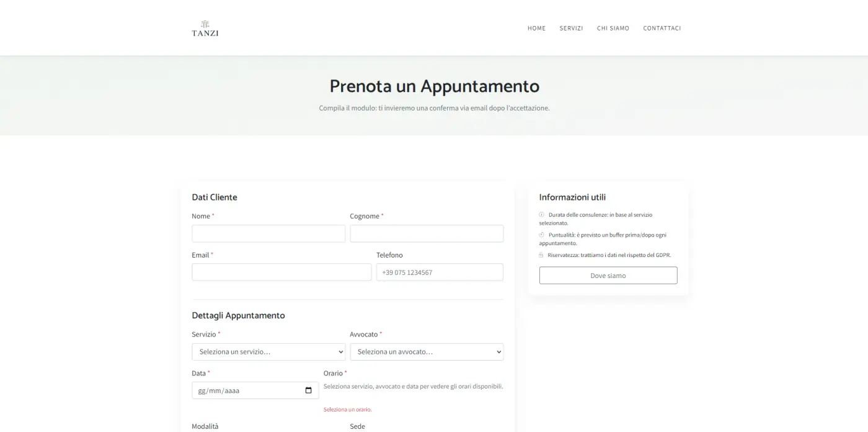
Task: Click the Cognome text field
Action: pyautogui.click(x=426, y=233)
